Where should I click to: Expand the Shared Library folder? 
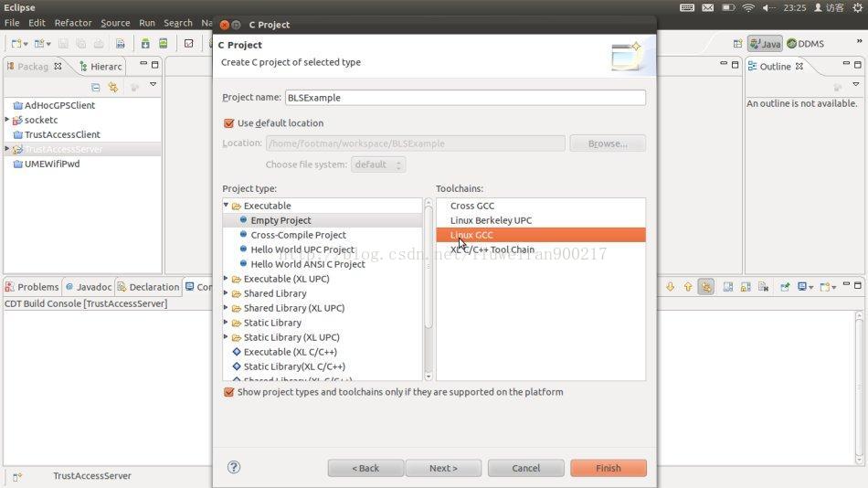point(226,292)
